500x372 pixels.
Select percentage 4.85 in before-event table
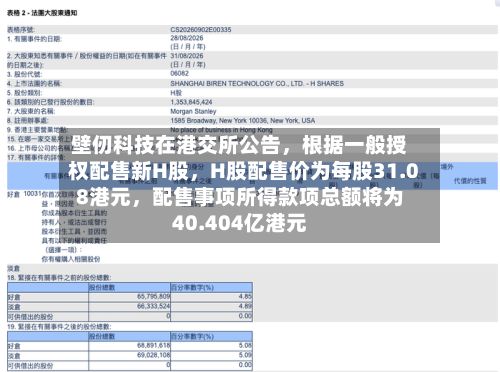[x=245, y=296]
